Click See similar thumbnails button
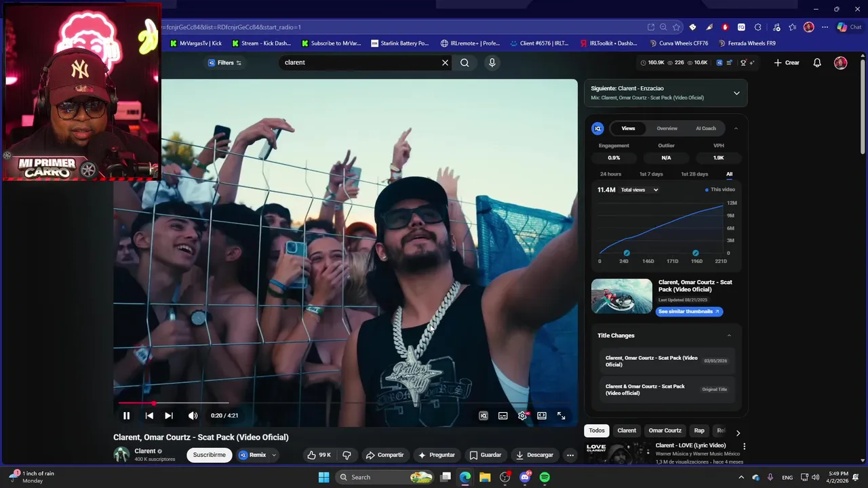The height and width of the screenshot is (488, 868). pos(690,311)
